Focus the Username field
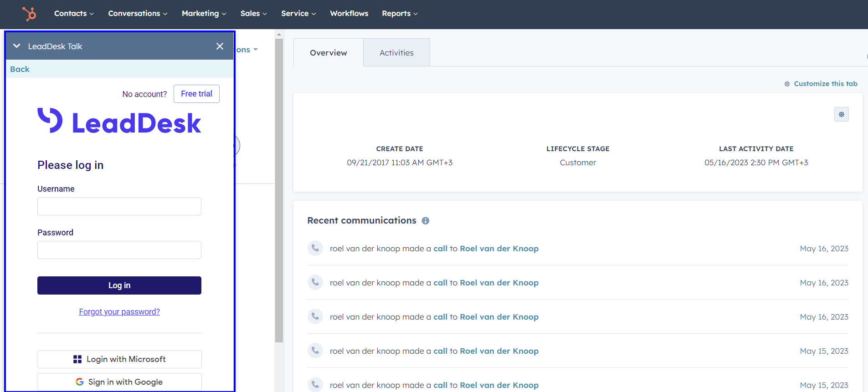The image size is (868, 392). tap(119, 206)
